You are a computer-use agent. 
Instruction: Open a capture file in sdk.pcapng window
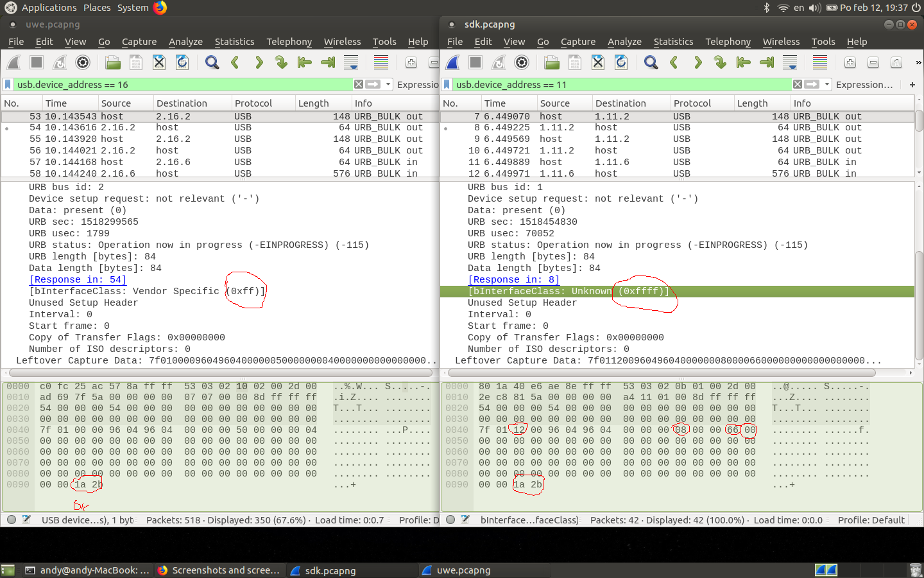[552, 62]
